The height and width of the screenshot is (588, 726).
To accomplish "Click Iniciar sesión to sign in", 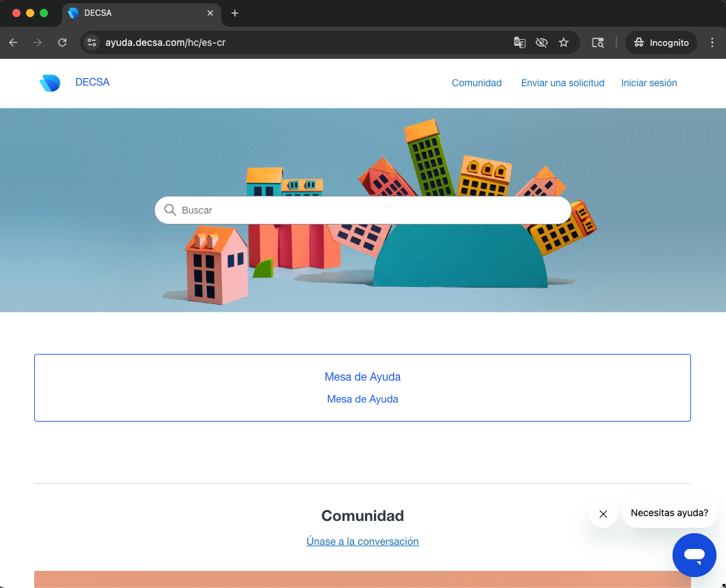I will tap(649, 83).
